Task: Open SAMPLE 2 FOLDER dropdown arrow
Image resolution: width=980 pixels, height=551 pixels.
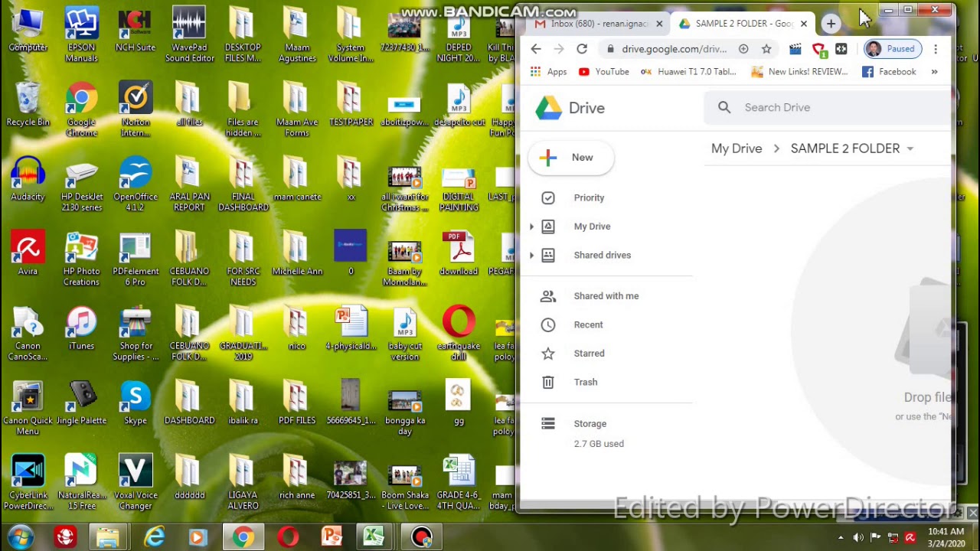Action: point(910,149)
